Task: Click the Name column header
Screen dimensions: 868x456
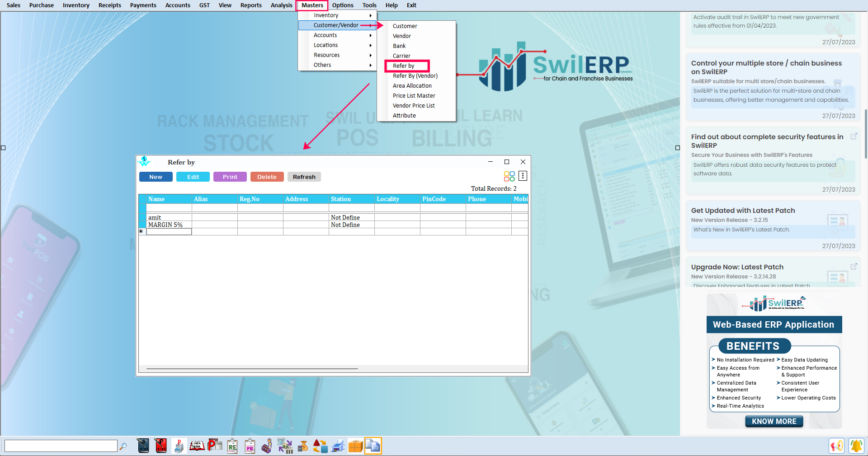Action: tap(169, 199)
